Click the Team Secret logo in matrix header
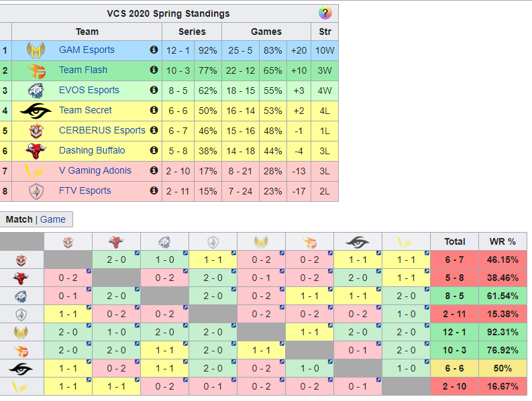 click(358, 241)
